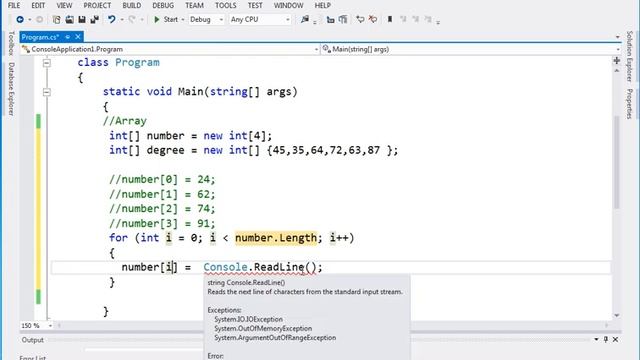Open the Any CPU platform dropdown

260,19
